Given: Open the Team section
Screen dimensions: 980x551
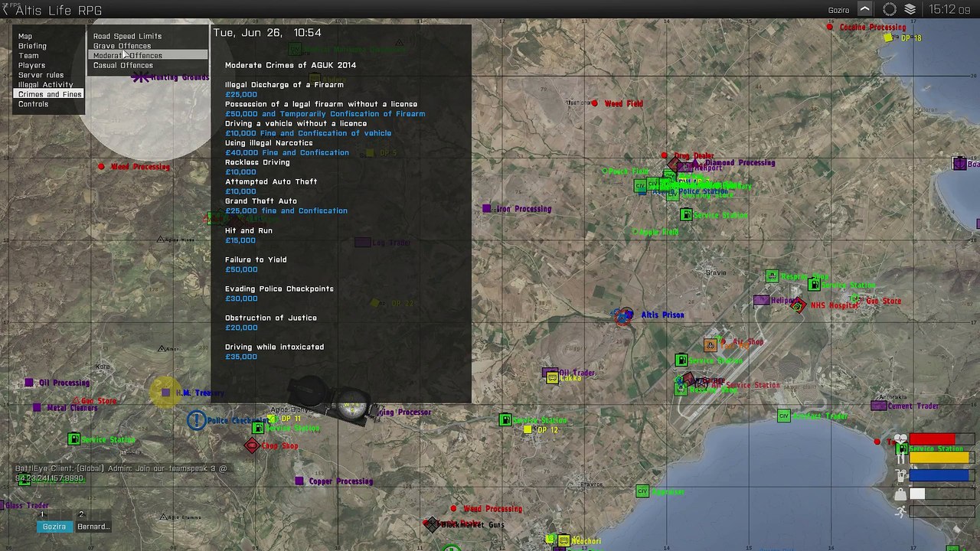Looking at the screenshot, I should pos(28,56).
